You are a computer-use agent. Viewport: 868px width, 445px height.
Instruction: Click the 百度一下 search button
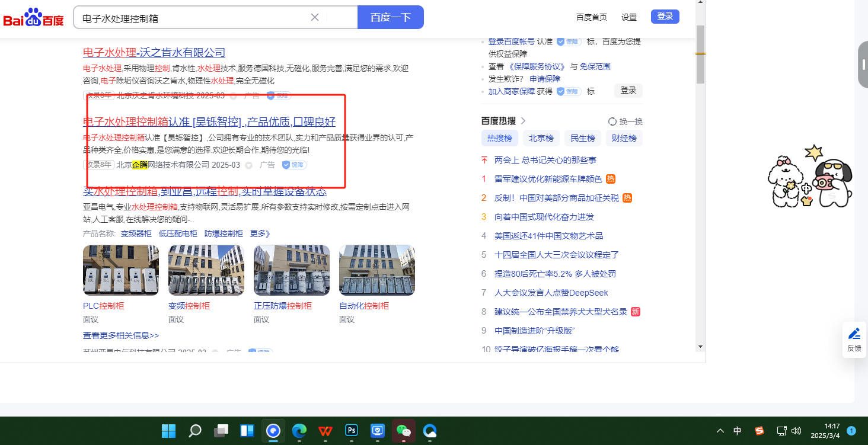point(391,17)
